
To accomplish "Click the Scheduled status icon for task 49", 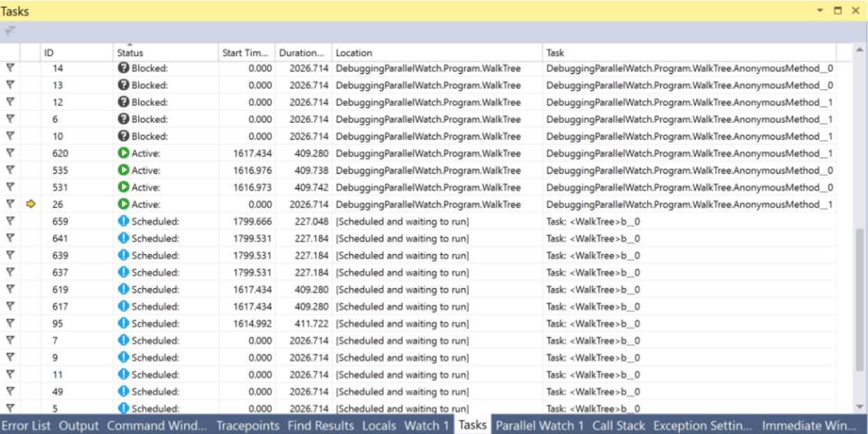I will 123,391.
